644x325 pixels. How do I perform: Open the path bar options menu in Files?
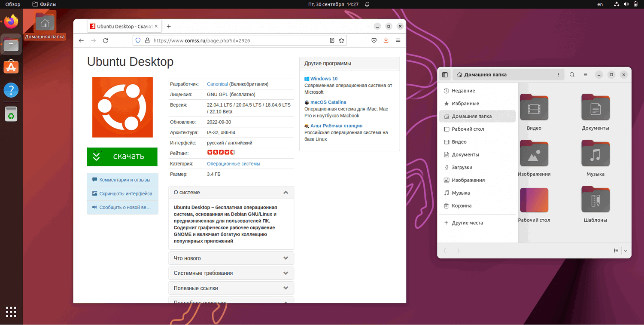(x=558, y=75)
